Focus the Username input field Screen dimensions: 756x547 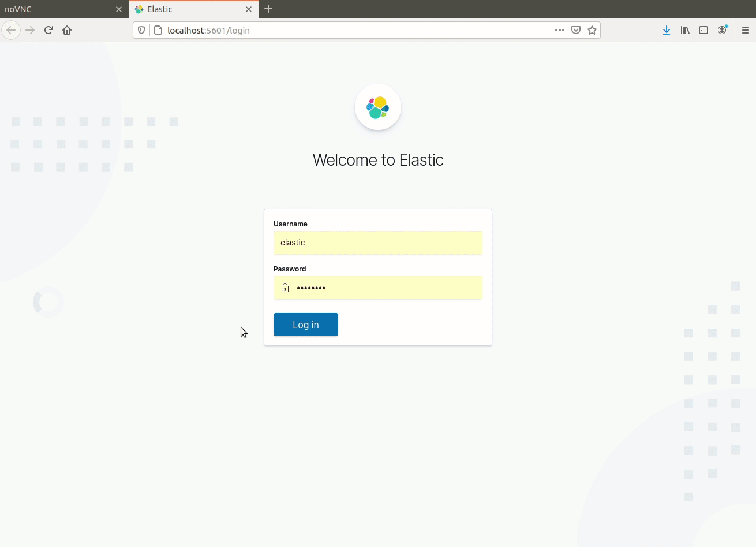coord(378,243)
